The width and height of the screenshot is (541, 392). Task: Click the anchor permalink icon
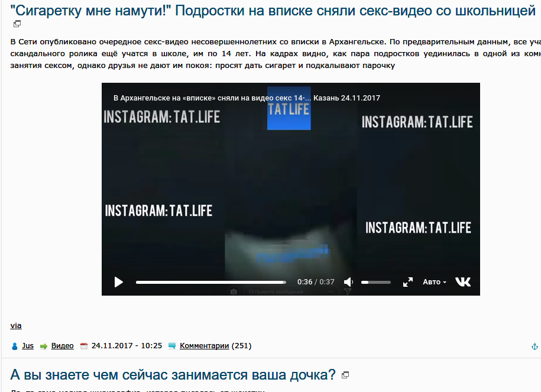click(x=534, y=347)
